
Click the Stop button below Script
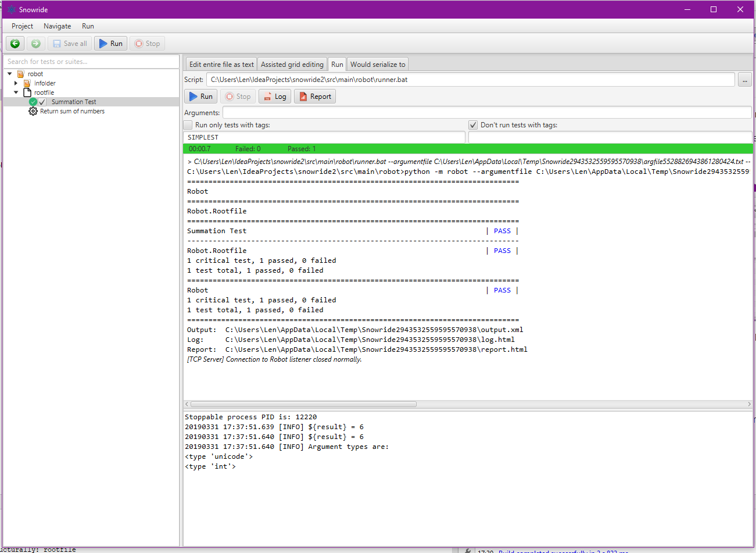(x=238, y=97)
